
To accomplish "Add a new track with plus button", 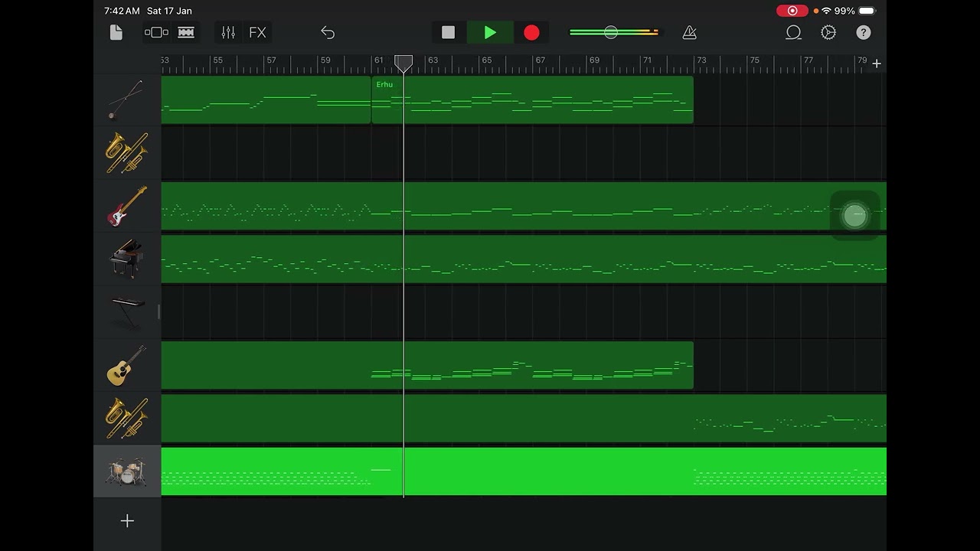I will pos(127,520).
